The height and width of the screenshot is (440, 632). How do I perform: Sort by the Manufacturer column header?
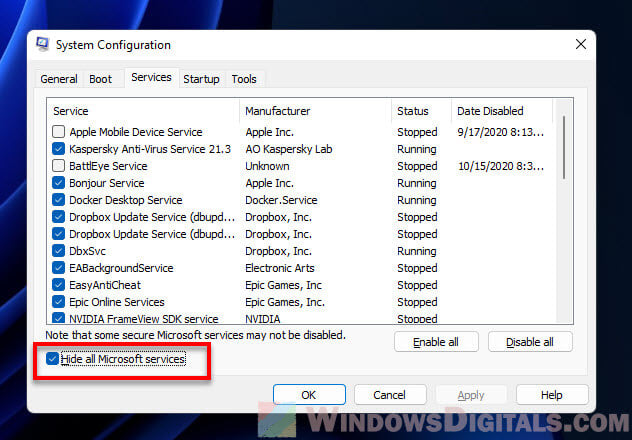[315, 111]
